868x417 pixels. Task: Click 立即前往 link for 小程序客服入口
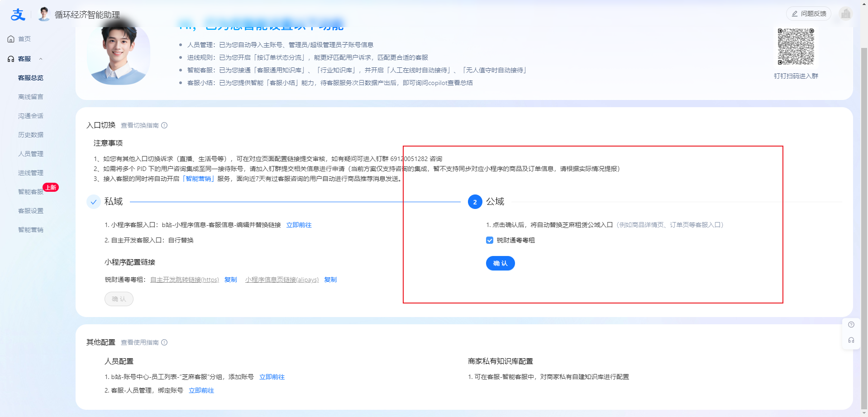[299, 225]
